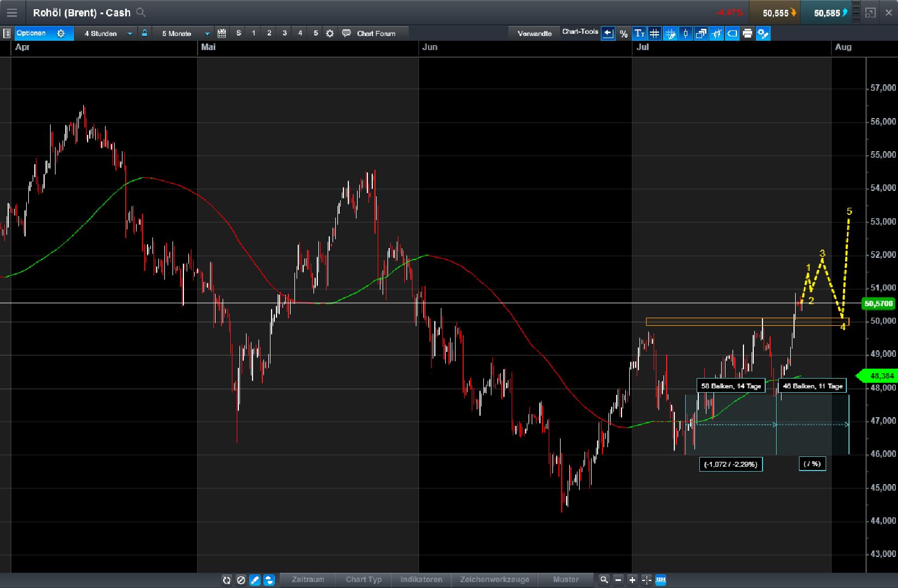Click the Verwandte button
The height and width of the screenshot is (588, 898).
pos(534,33)
